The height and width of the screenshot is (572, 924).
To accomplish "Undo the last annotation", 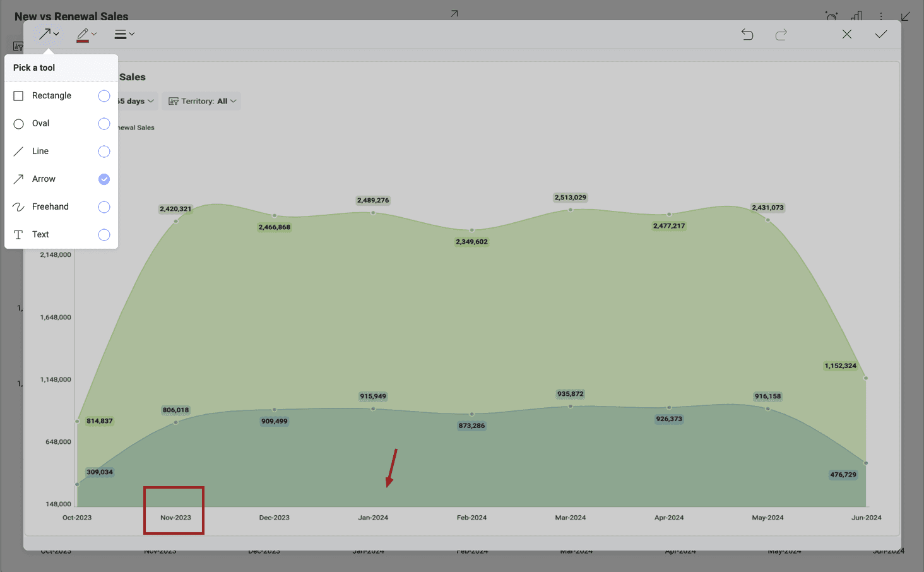I will click(x=747, y=34).
